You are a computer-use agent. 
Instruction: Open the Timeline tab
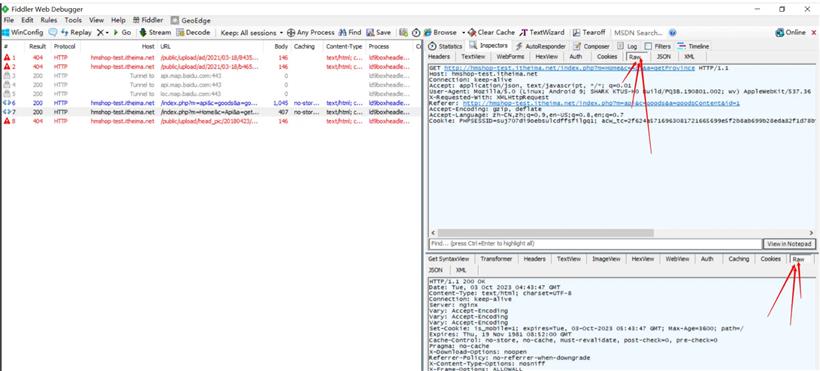click(693, 46)
